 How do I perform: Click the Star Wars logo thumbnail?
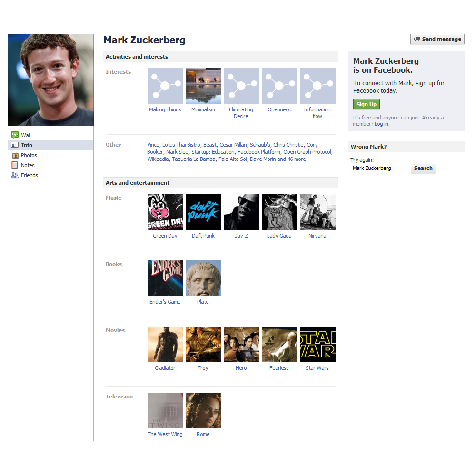pyautogui.click(x=318, y=345)
